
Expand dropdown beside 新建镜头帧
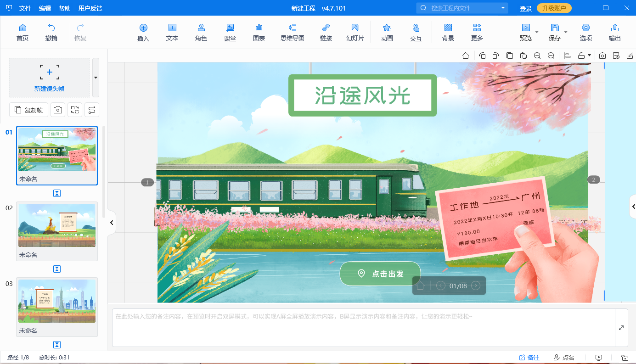[x=96, y=77]
